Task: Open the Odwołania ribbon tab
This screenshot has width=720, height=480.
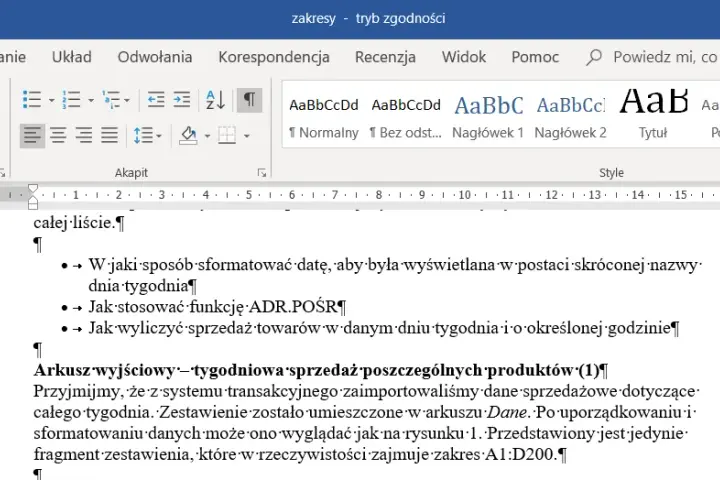Action: (x=155, y=57)
